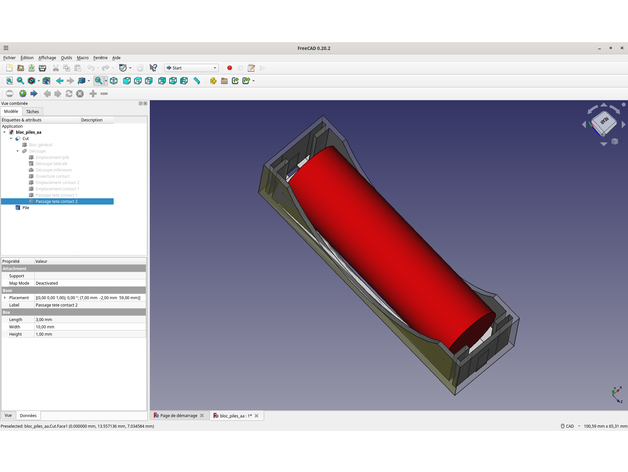
Task: Open the Start workbench dropdown
Action: [x=191, y=68]
